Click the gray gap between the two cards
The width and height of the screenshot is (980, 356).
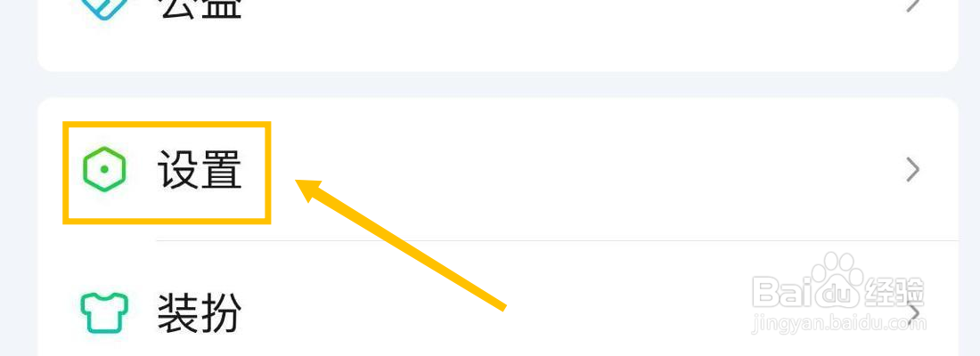(497, 85)
